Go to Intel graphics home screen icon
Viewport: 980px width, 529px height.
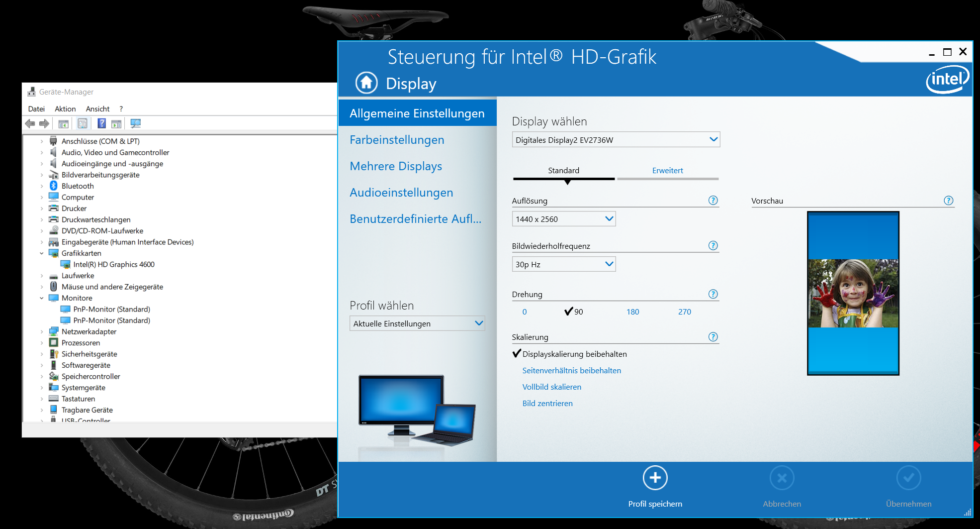pyautogui.click(x=366, y=83)
